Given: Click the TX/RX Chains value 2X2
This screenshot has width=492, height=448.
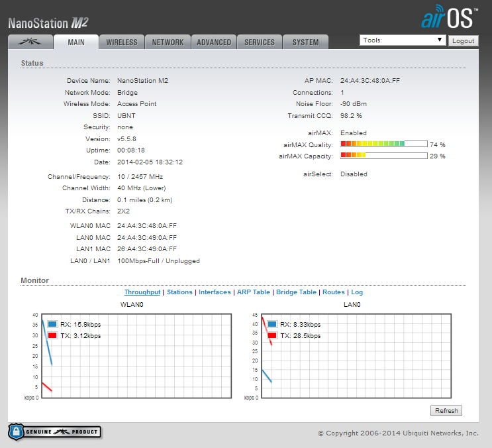Looking at the screenshot, I should click(123, 211).
